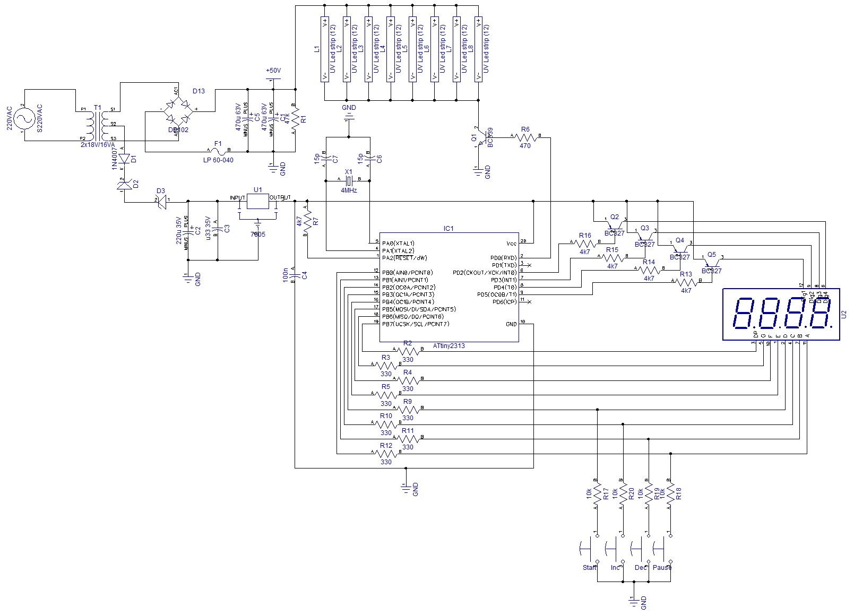854x616 pixels.
Task: Click the 4-digit seven-segment display U2
Action: click(x=781, y=314)
